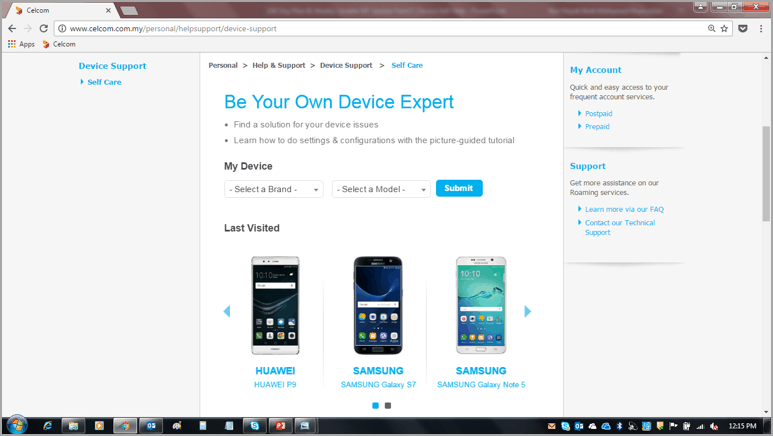Show next last-visited devices with right arrow
Screen dimensions: 773x436
527,311
